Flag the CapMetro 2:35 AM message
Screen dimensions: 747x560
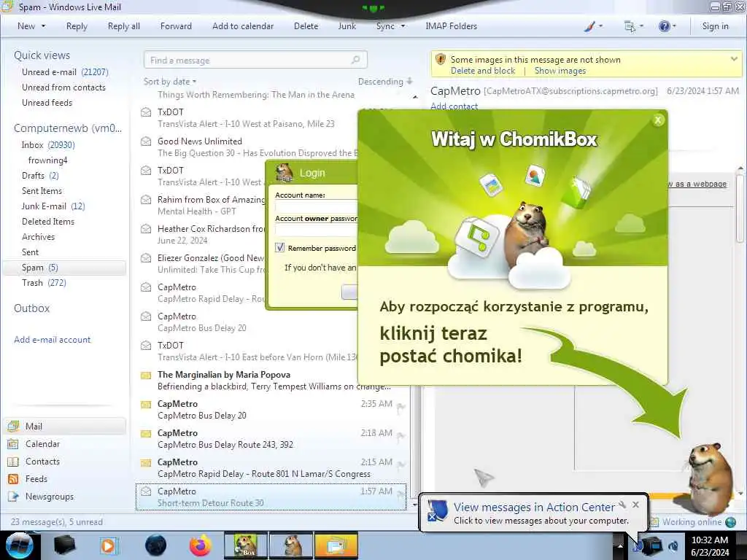click(401, 407)
